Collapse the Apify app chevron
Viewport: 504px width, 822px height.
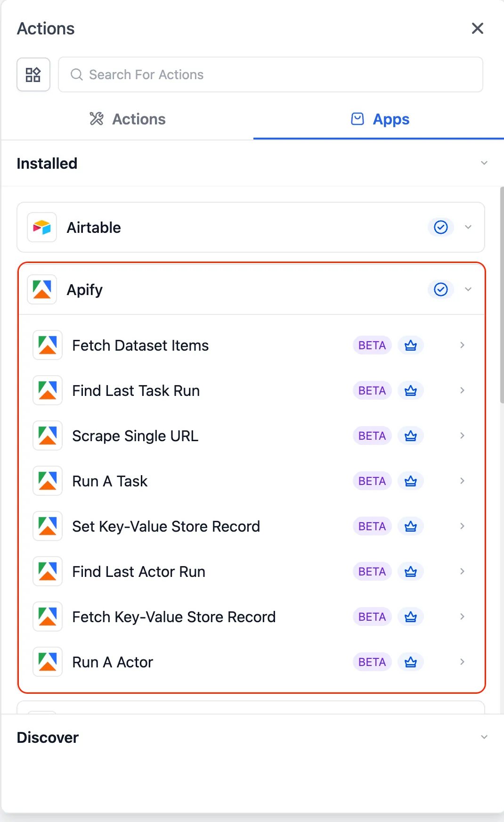pos(468,289)
